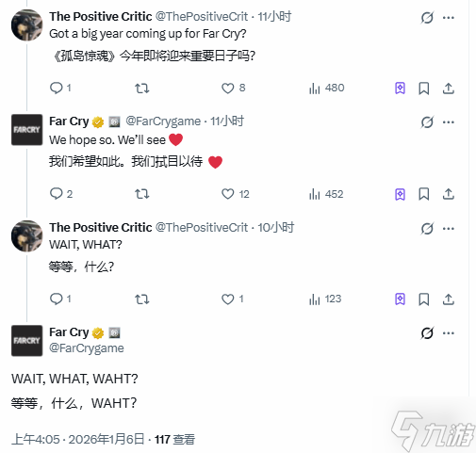Click purple bookmark extension icon on "WAIT, WHAT?" tweet

coord(400,299)
